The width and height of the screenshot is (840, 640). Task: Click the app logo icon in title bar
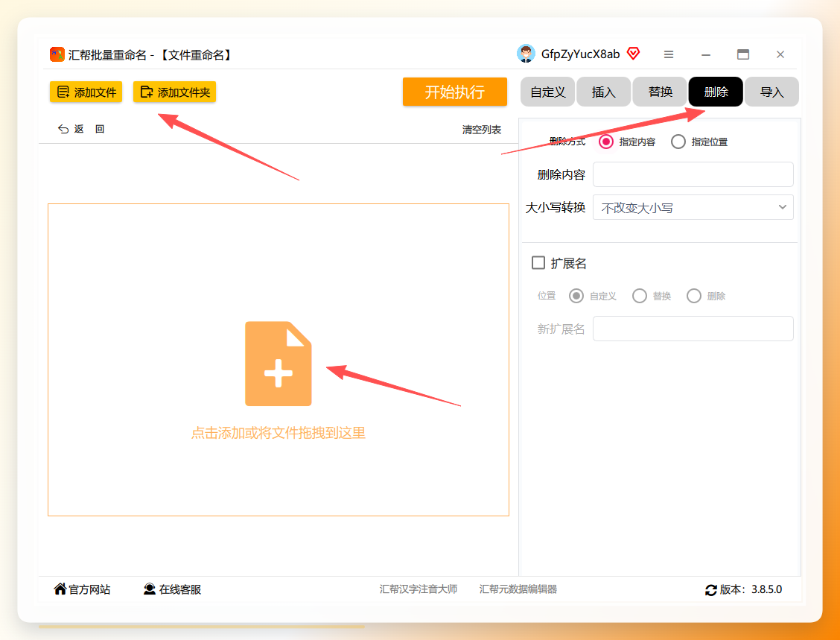[57, 54]
